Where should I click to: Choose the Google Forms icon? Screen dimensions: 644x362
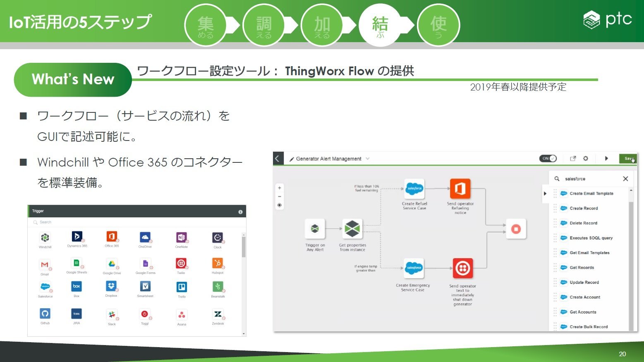145,264
